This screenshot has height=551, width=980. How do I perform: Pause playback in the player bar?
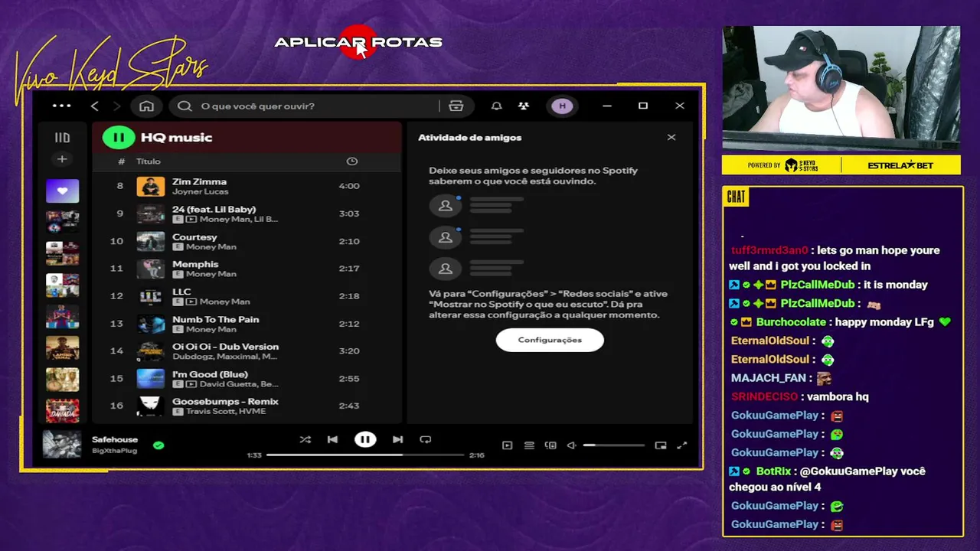pyautogui.click(x=365, y=440)
